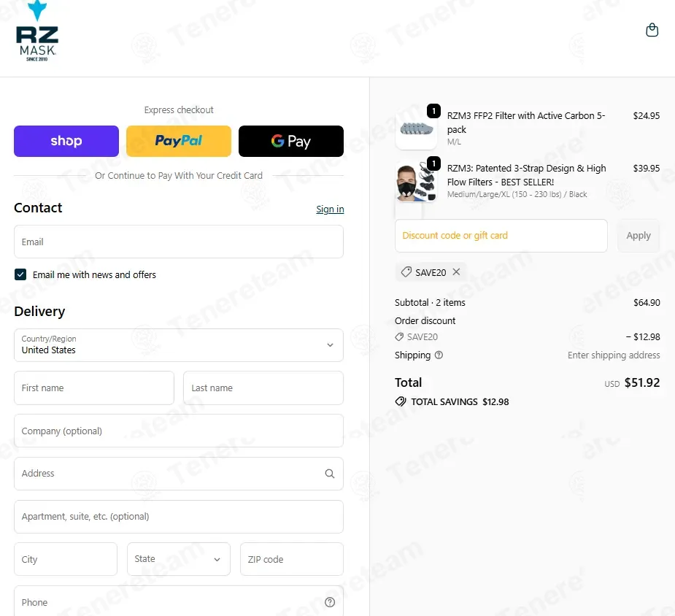Viewport: 675px width, 616px height.
Task: Focus the ZIP code field
Action: click(291, 559)
